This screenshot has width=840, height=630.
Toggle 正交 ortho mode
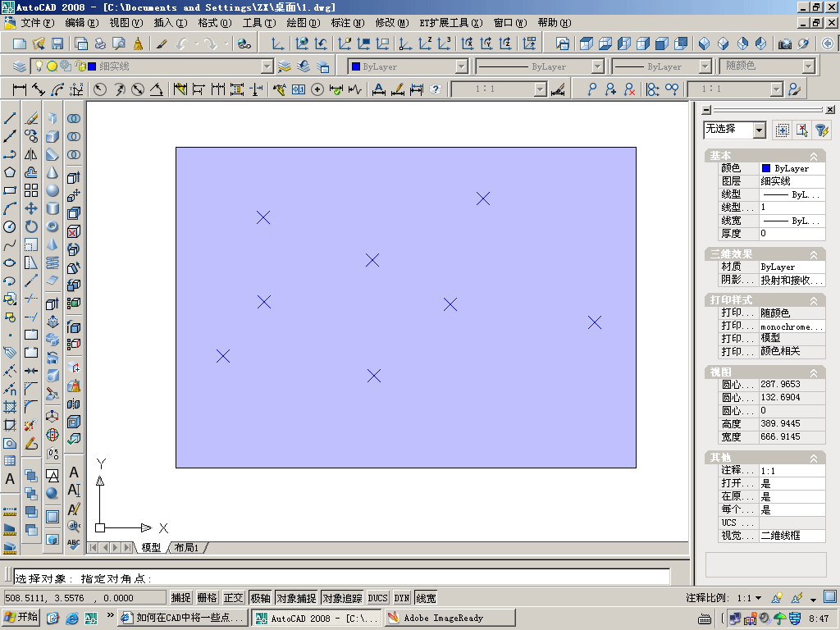click(x=234, y=598)
